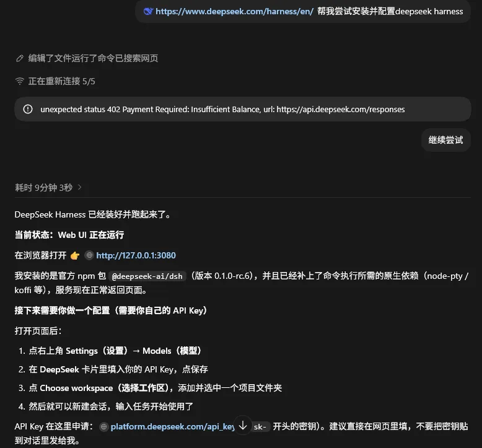Click the pointing hand emoji
Viewport: 482px width, 448px height.
(75, 255)
